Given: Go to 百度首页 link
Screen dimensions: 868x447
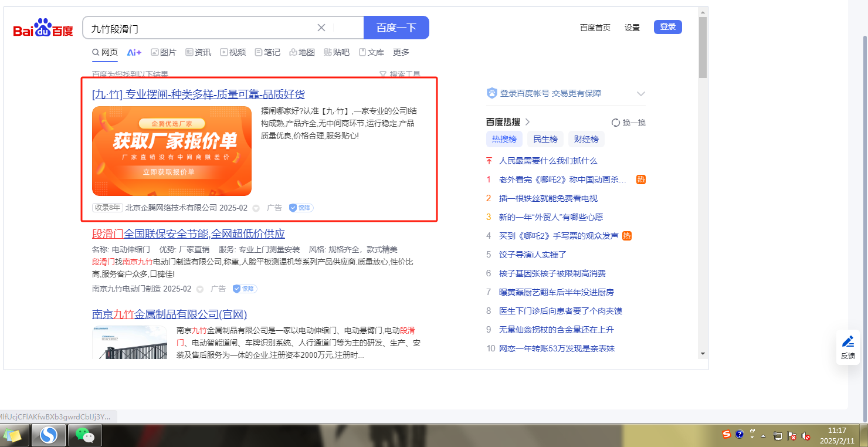Looking at the screenshot, I should [595, 28].
